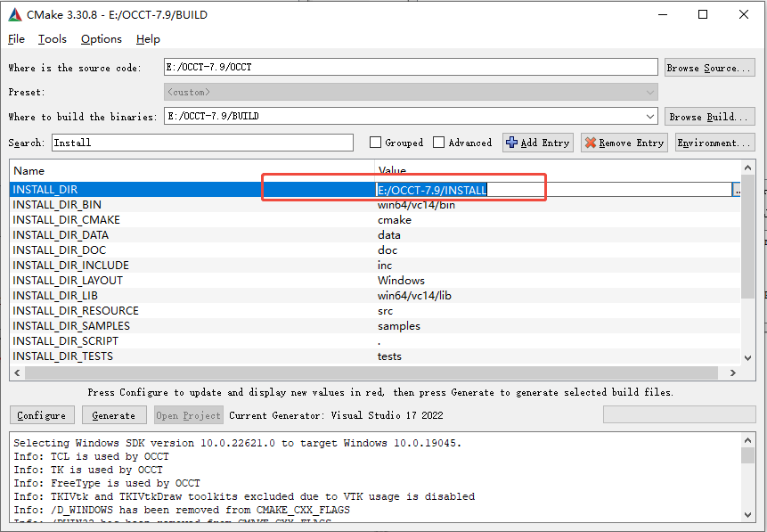
Task: Click the cache list scroll down arrow
Action: tap(747, 358)
